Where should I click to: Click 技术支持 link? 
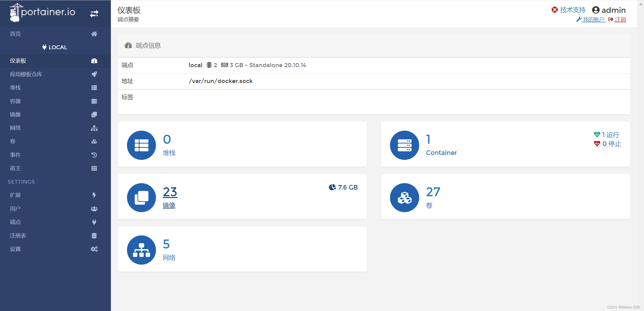573,10
